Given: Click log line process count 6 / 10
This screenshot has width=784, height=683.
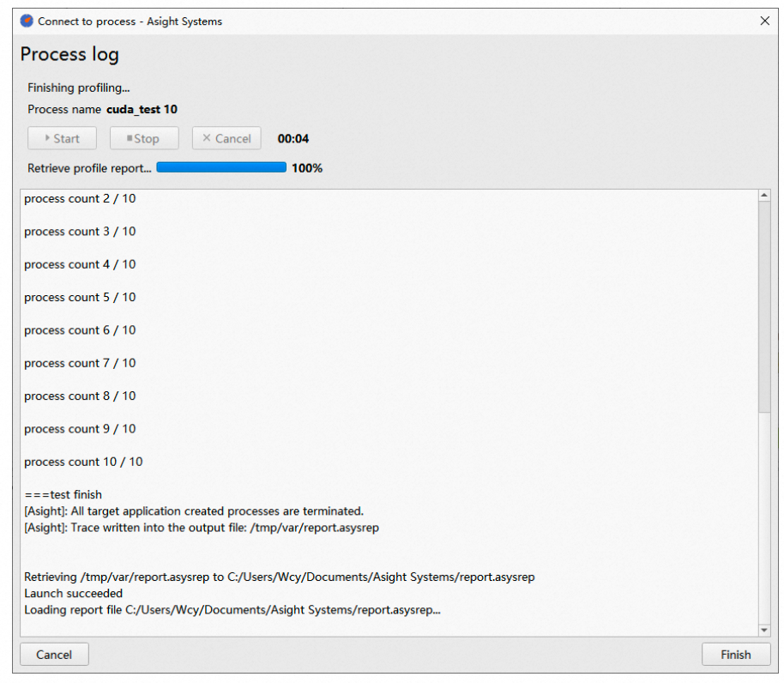Looking at the screenshot, I should pos(80,330).
